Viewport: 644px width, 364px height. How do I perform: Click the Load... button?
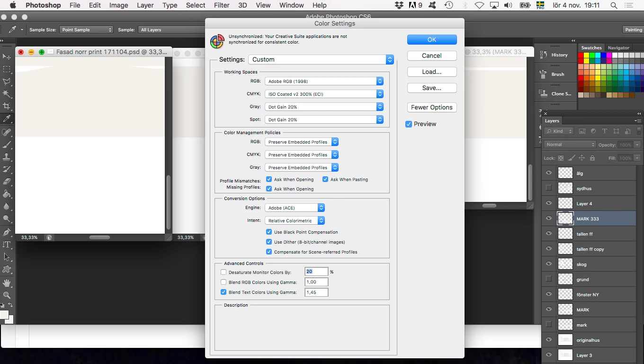432,72
